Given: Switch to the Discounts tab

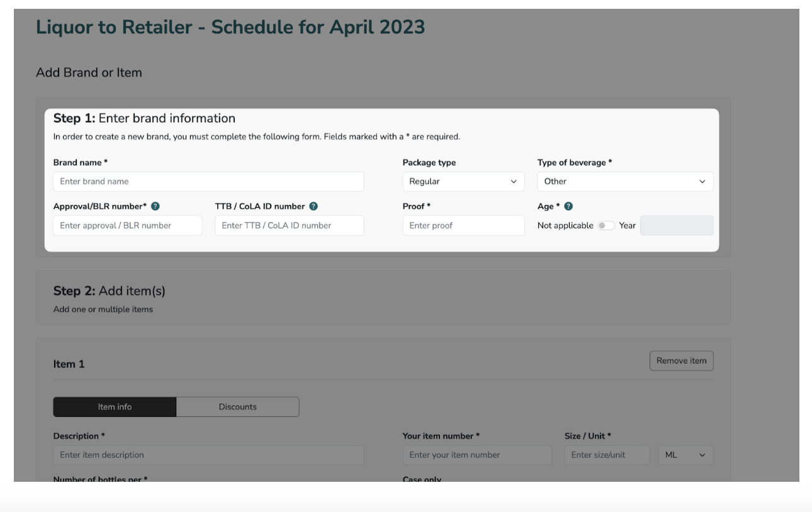Looking at the screenshot, I should click(x=239, y=406).
